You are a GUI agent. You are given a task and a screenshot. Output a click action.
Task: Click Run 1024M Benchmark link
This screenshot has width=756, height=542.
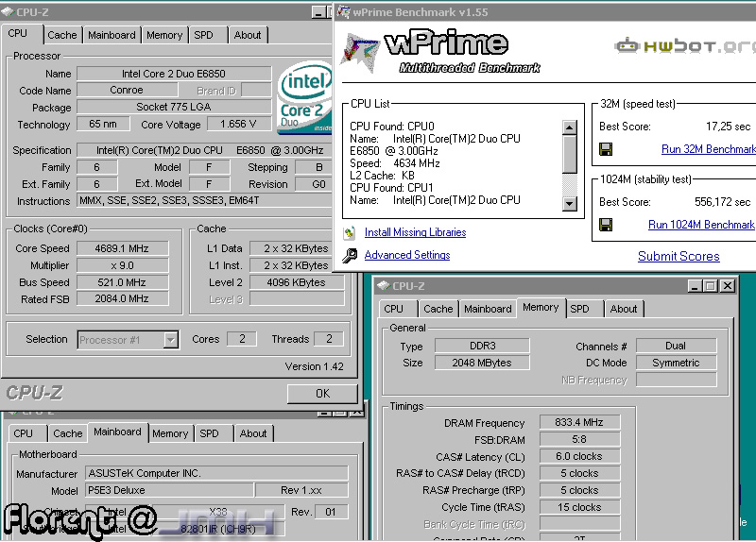[x=701, y=225]
